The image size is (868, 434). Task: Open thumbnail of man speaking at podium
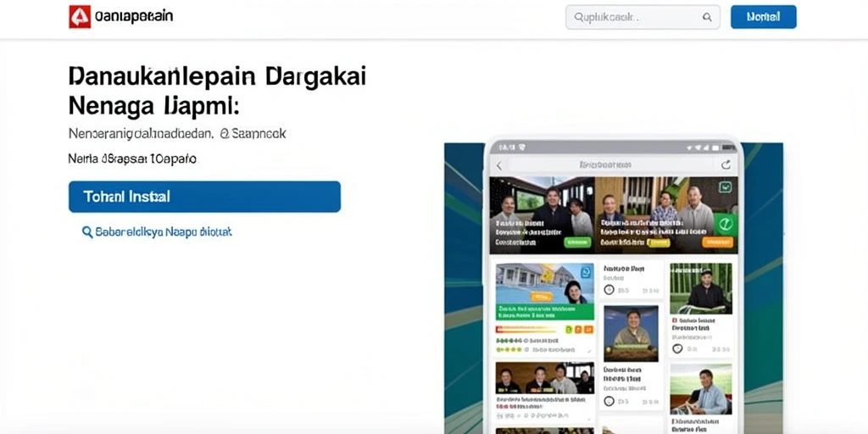631,334
